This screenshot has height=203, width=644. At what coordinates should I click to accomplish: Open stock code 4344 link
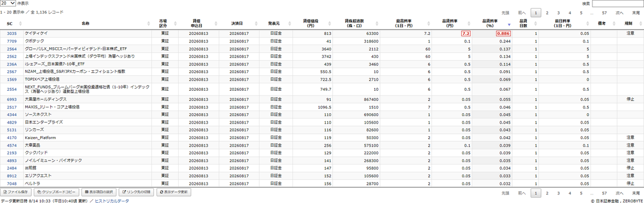click(12, 115)
